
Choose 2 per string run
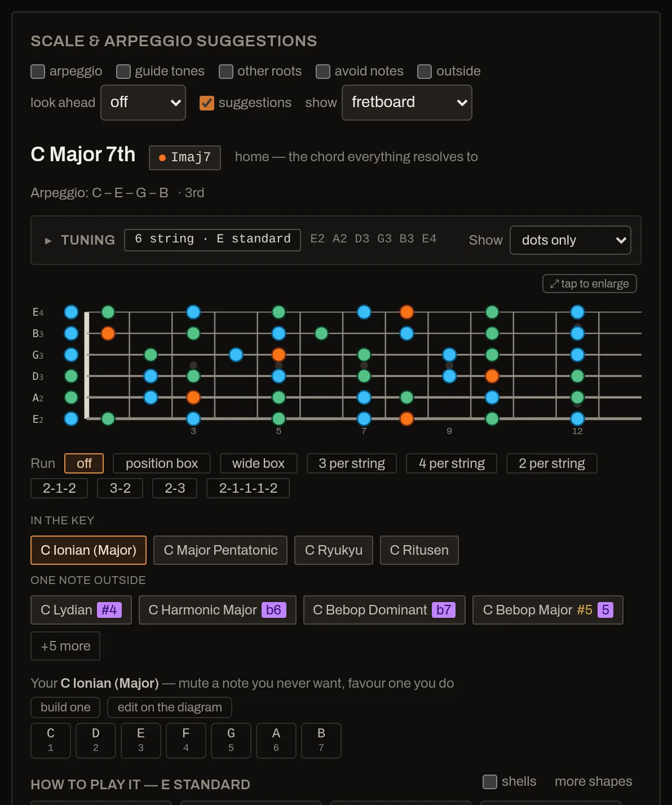click(x=552, y=463)
